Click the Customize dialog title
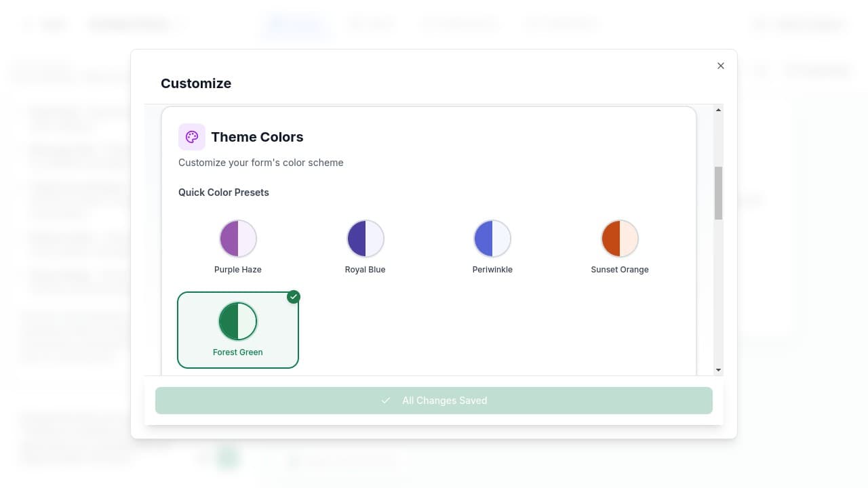 pyautogui.click(x=196, y=83)
